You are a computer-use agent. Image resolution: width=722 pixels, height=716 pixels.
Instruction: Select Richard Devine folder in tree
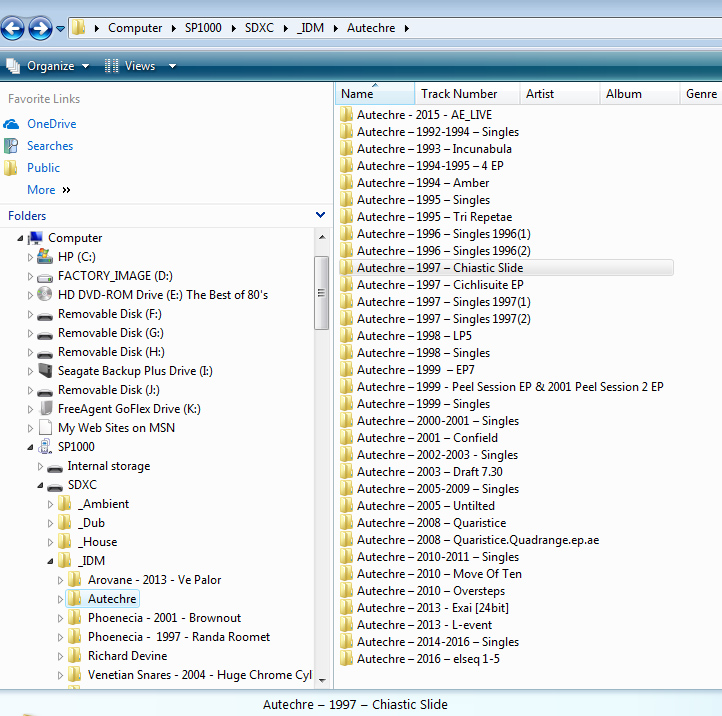127,656
